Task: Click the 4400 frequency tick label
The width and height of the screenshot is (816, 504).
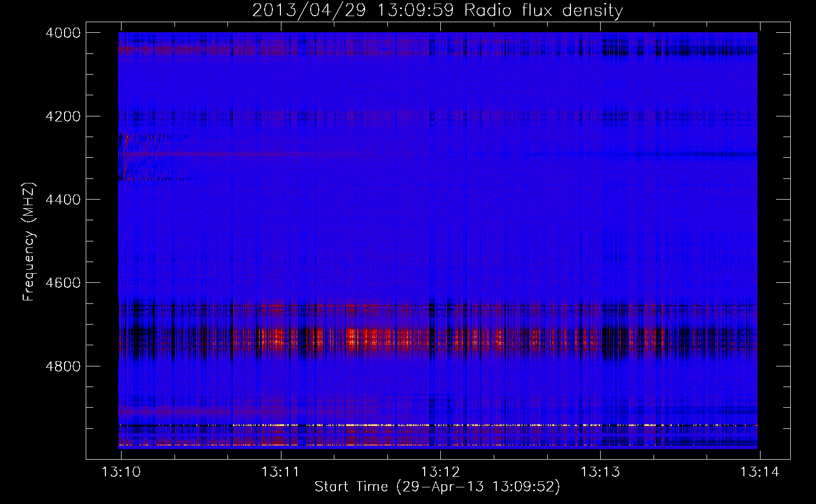Action: click(63, 200)
